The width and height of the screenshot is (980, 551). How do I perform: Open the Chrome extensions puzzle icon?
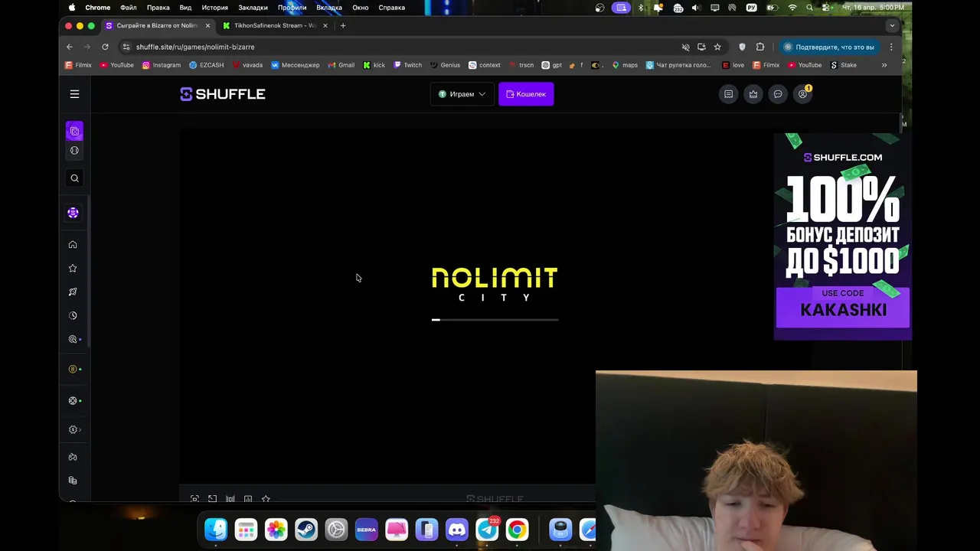pos(760,47)
